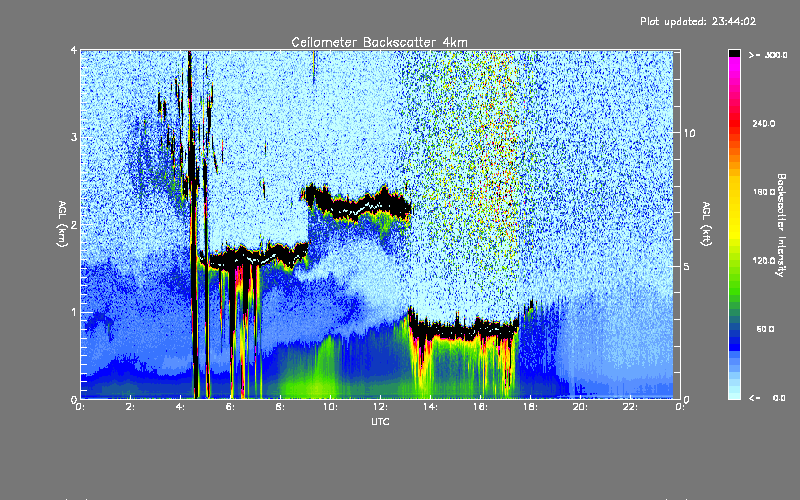The width and height of the screenshot is (800, 500).
Task: Click the black cloud layer near 5–9 UTC
Action: pos(255,255)
